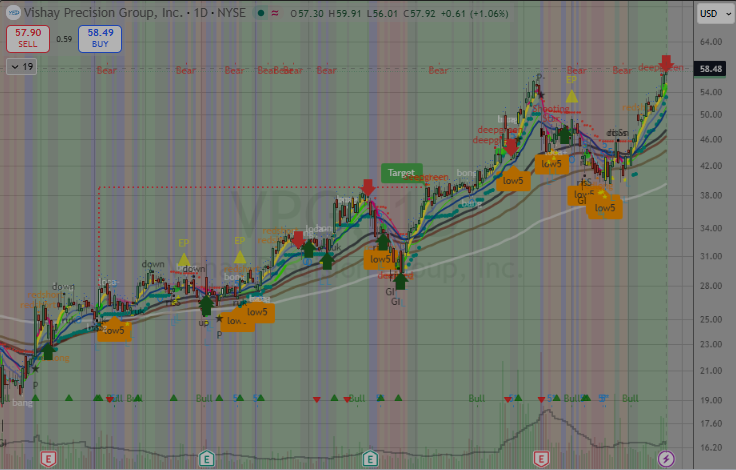
Task: Collapse the indicator legend showing 19
Action: pos(20,66)
